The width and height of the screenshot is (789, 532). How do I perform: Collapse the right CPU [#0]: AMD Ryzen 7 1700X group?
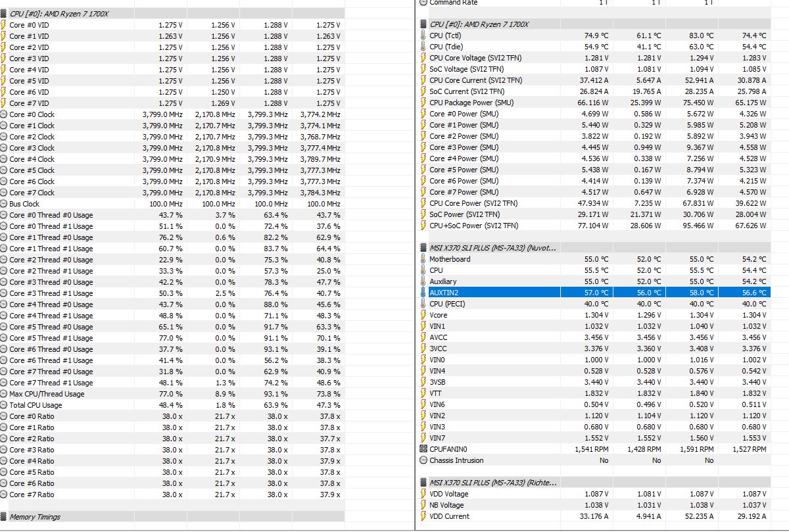coord(423,24)
